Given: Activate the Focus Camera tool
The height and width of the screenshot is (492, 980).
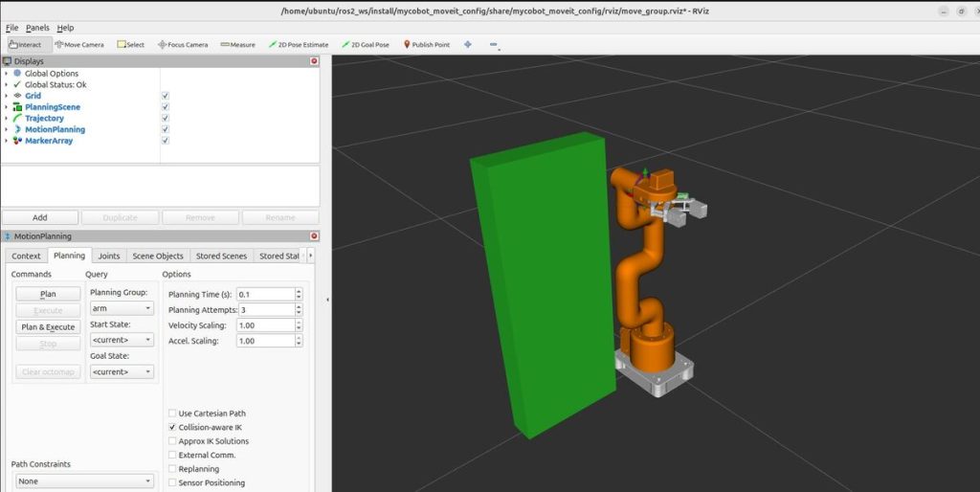Looking at the screenshot, I should [183, 44].
